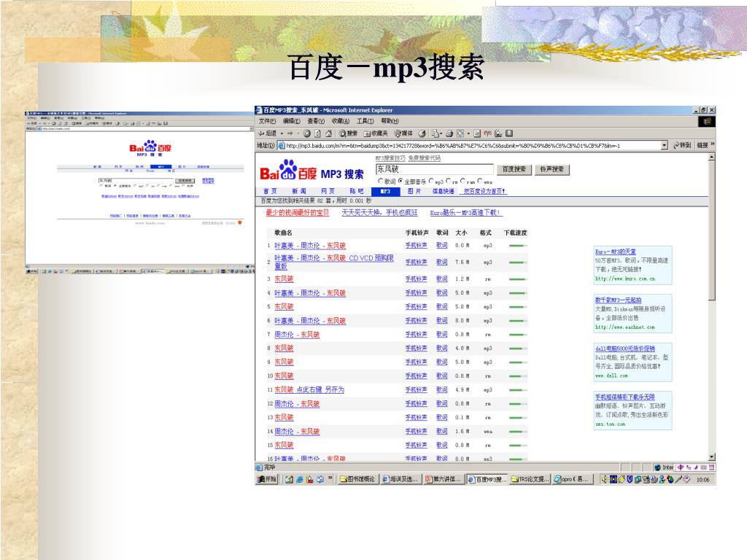Open result 1 song link 叶惠美-周杰伦-东风破
This screenshot has height=560, width=747.
point(310,246)
